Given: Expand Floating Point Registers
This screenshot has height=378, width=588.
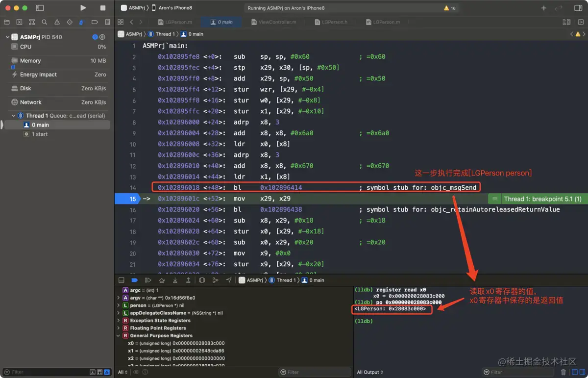Looking at the screenshot, I should coord(119,328).
